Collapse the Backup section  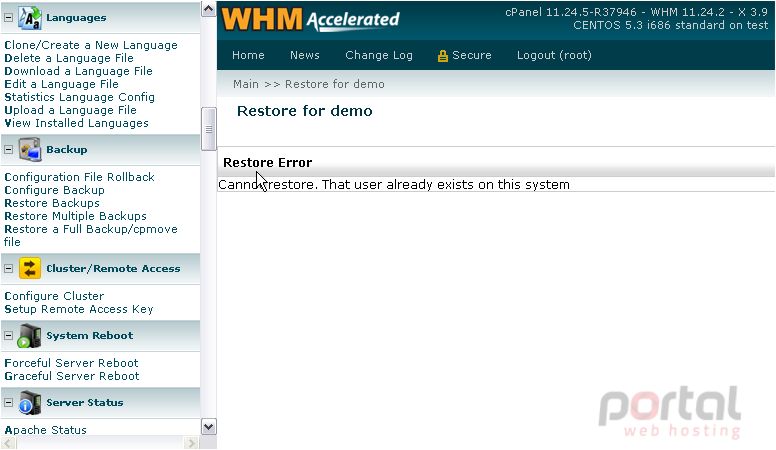pyautogui.click(x=8, y=150)
